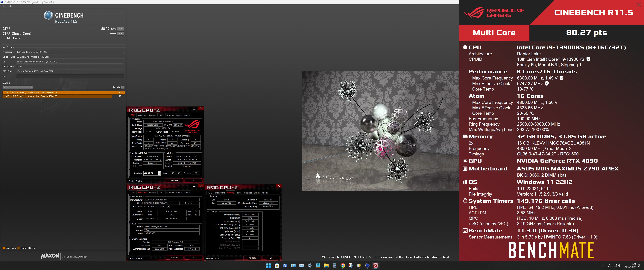Screen dimensions: 644x270
Task: Open Memory tab in the Mainboard CPU-Z window
Action: [153, 193]
